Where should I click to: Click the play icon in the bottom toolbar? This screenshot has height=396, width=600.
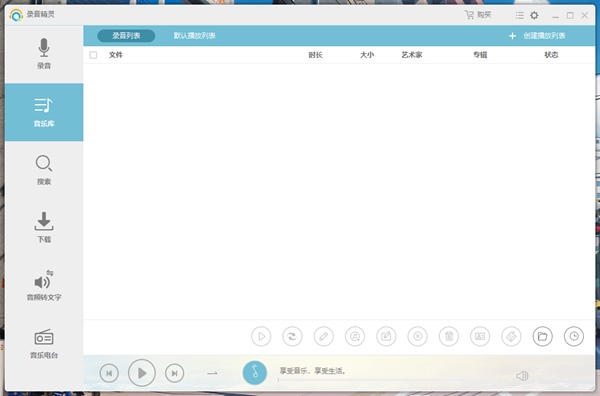[261, 336]
